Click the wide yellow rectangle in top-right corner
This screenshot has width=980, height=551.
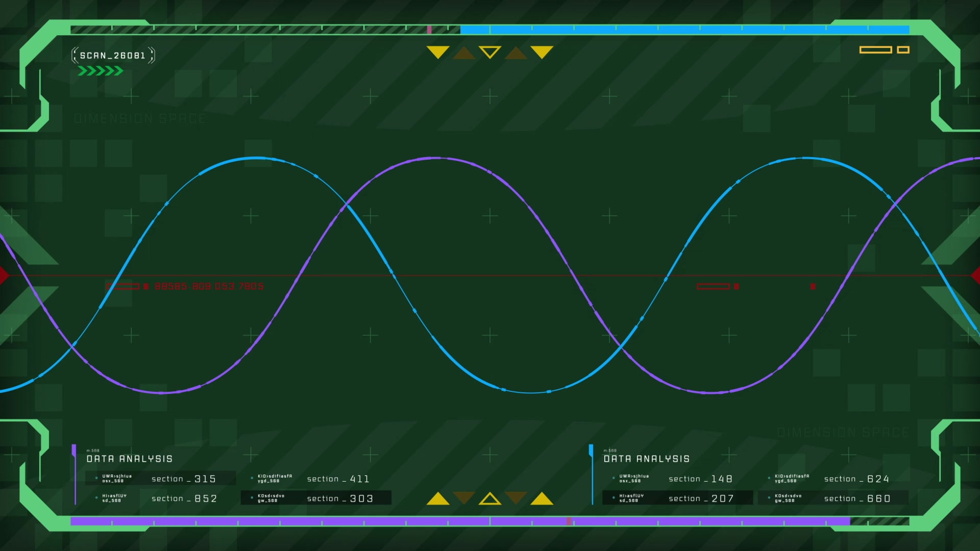point(875,49)
